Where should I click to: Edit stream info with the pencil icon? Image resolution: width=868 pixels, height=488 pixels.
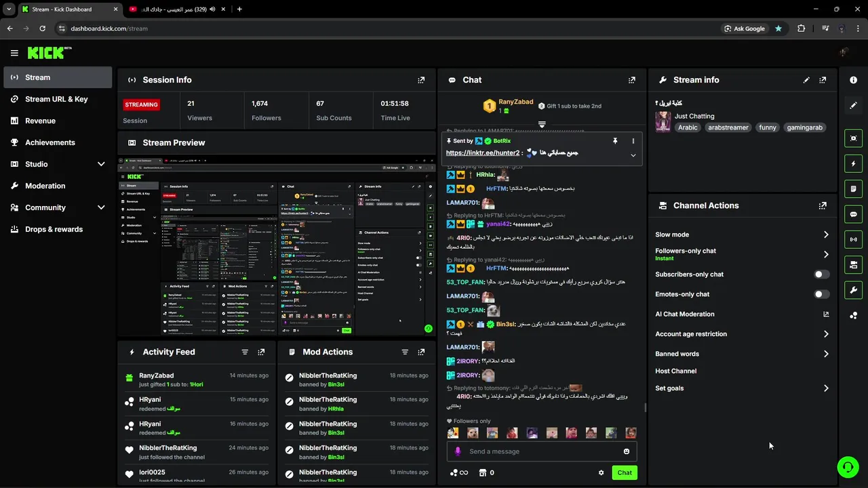pyautogui.click(x=806, y=80)
